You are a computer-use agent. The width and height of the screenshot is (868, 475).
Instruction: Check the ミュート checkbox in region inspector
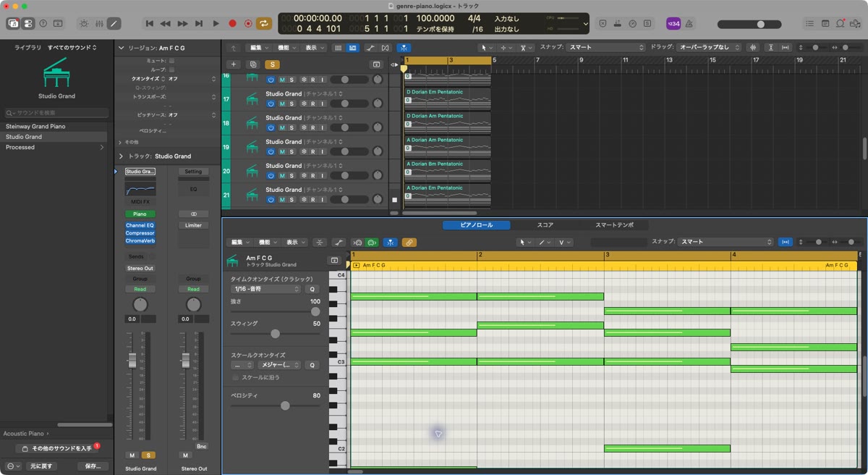[x=171, y=61]
